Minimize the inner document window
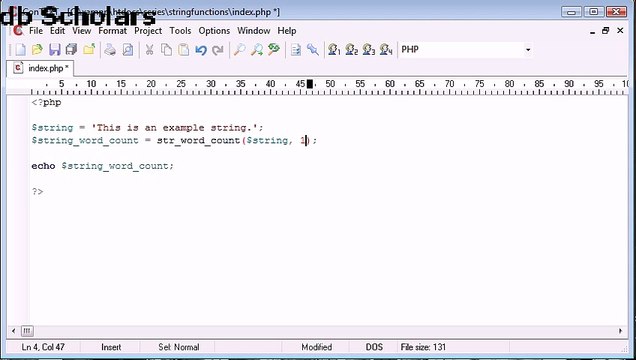636x360 pixels. pos(593,31)
